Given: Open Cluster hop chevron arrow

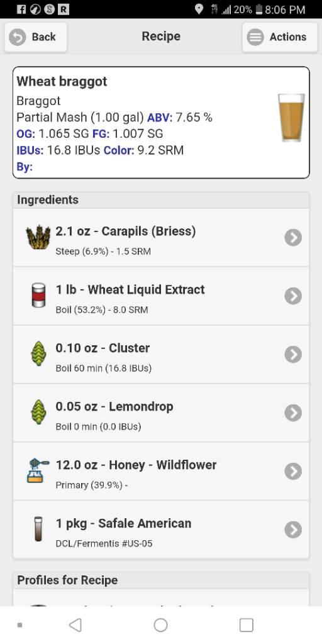Looking at the screenshot, I should [x=293, y=354].
